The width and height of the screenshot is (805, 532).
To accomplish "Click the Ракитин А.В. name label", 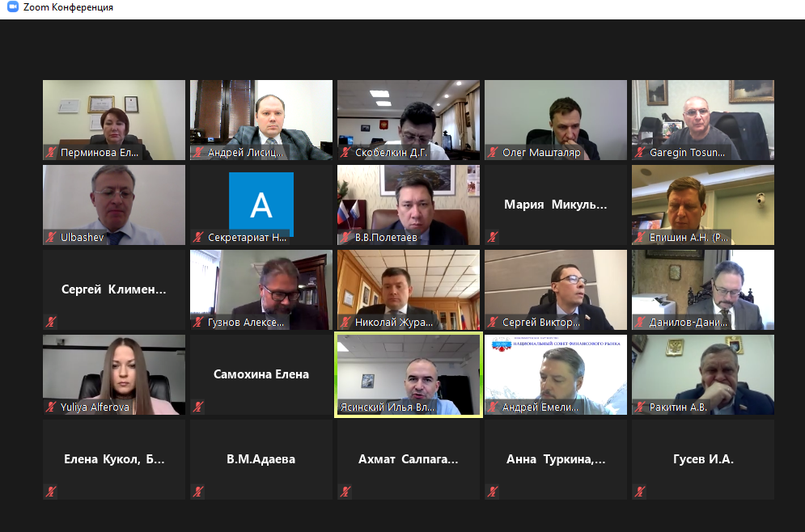I will (678, 407).
